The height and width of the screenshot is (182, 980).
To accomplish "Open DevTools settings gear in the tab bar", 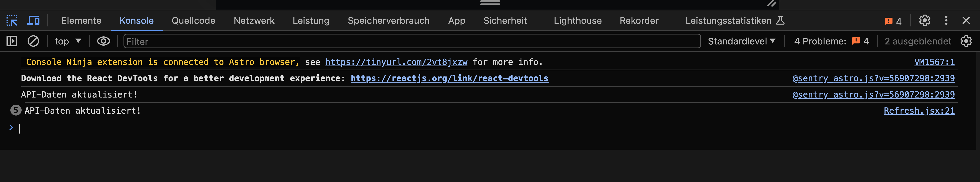I will click(924, 20).
